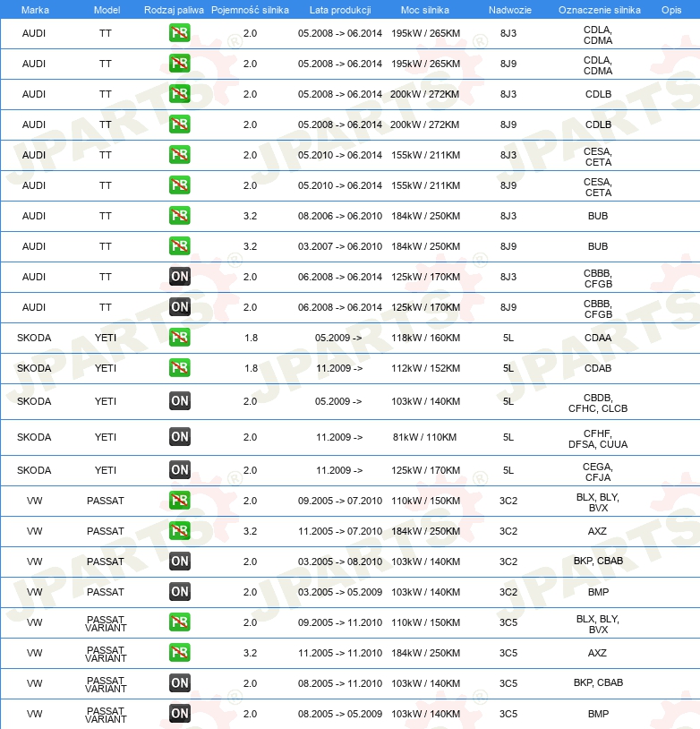Click the petrol icon in the AUDI TT 3.2 8J3 BUB row

(x=179, y=216)
